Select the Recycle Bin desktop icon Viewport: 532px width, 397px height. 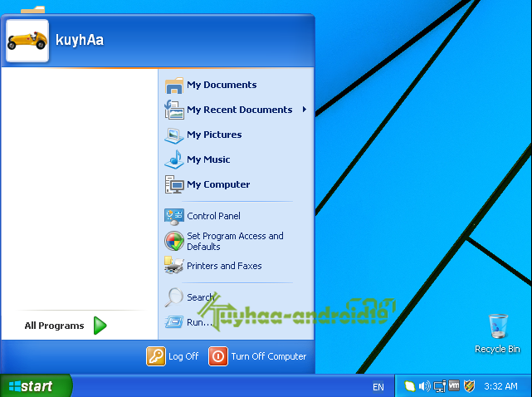coord(498,326)
